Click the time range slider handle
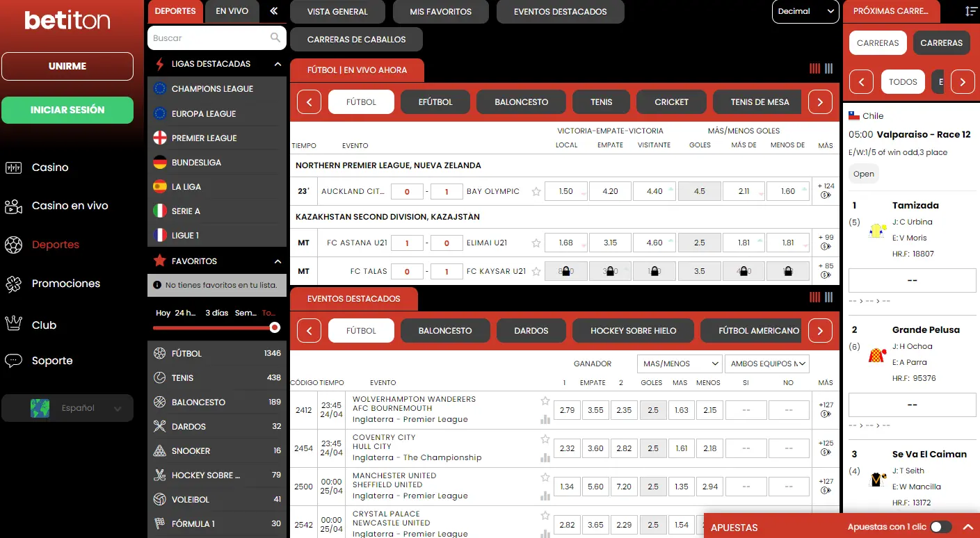The width and height of the screenshot is (980, 538). click(275, 327)
